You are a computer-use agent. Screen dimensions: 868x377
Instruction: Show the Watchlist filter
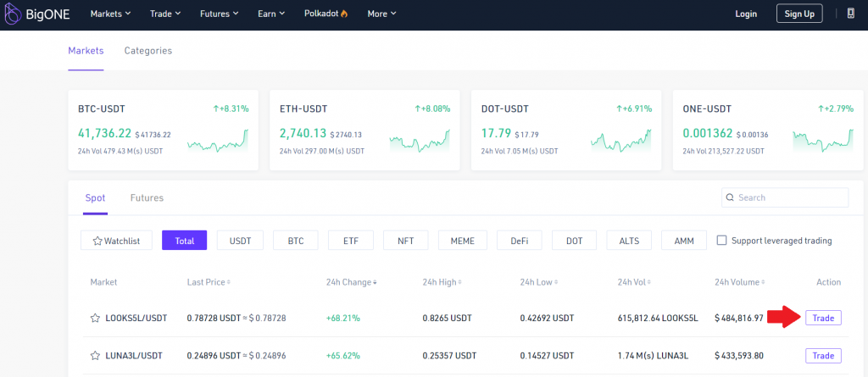(116, 241)
